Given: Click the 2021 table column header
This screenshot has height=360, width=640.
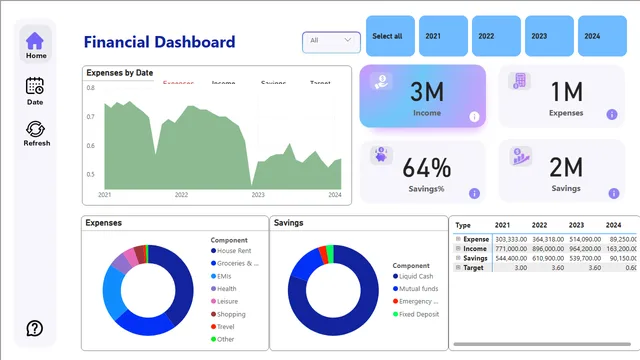Looking at the screenshot, I should pos(502,225).
